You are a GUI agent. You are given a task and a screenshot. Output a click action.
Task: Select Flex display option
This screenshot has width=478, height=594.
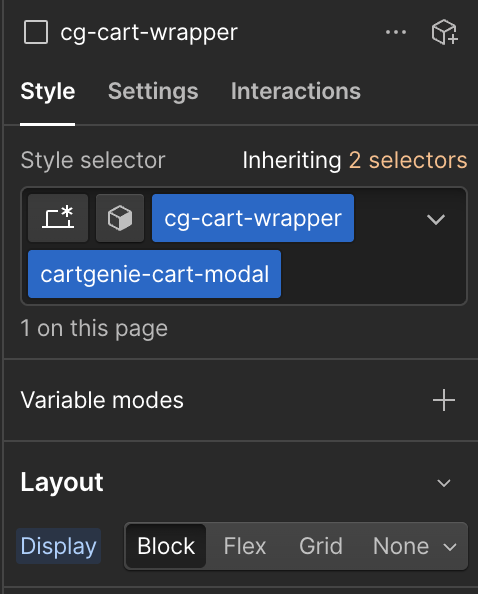pos(245,546)
